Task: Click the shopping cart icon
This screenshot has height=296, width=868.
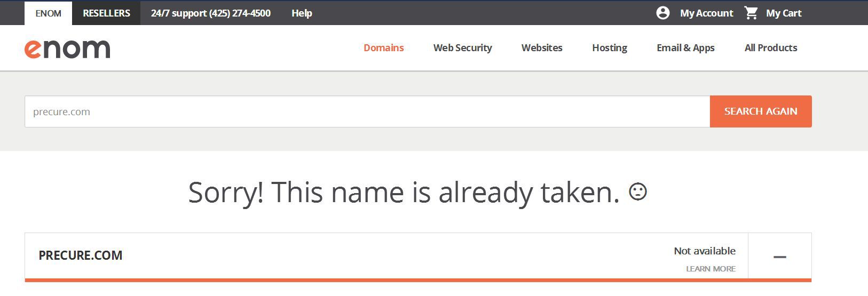Action: [751, 13]
